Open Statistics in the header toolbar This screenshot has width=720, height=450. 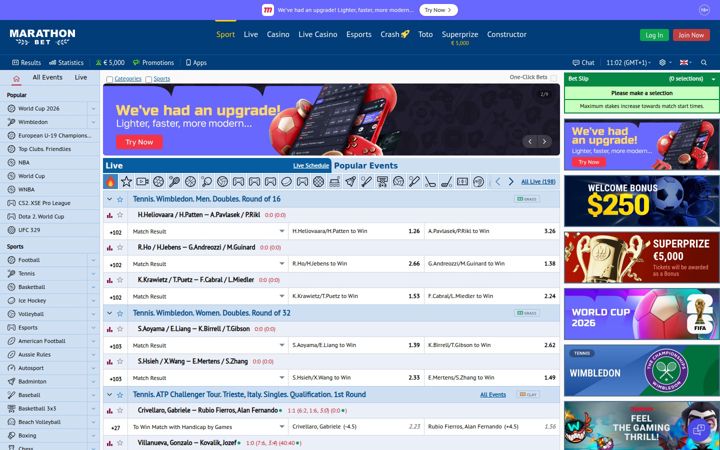[x=67, y=62]
